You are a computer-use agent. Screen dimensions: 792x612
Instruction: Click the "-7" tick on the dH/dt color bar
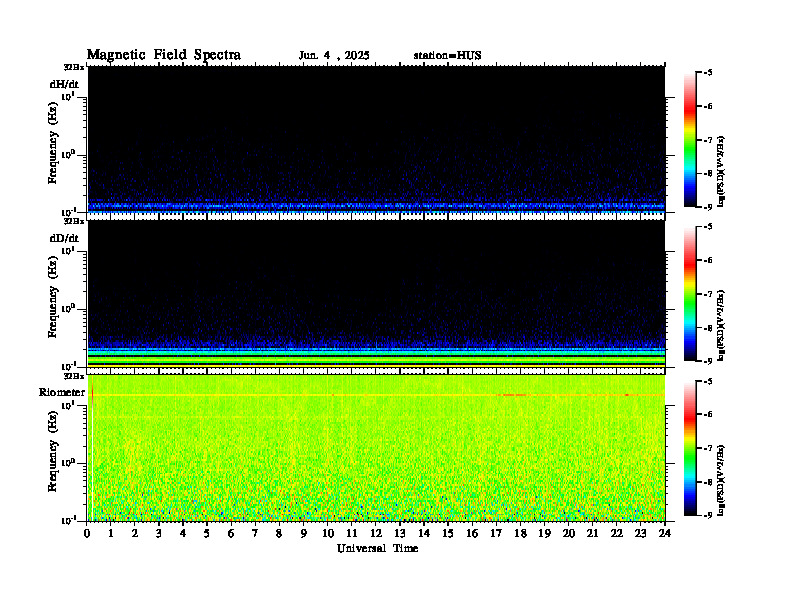coord(708,140)
